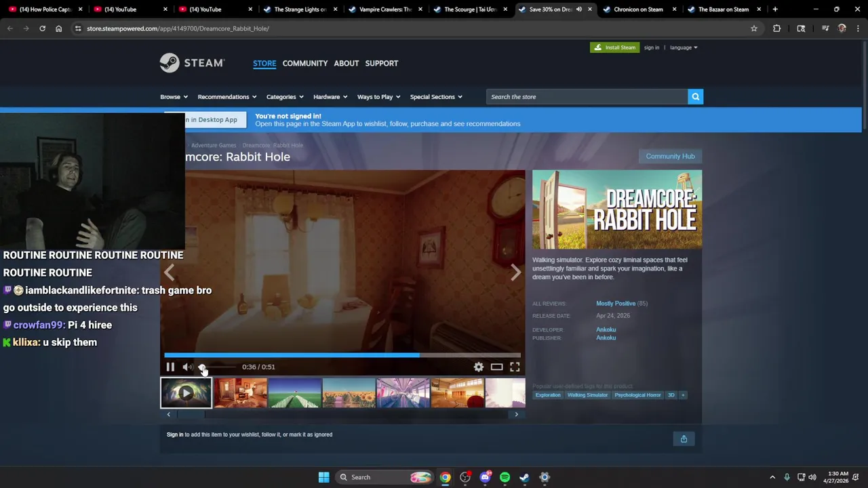Open the Community Hub button
868x488 pixels.
670,156
